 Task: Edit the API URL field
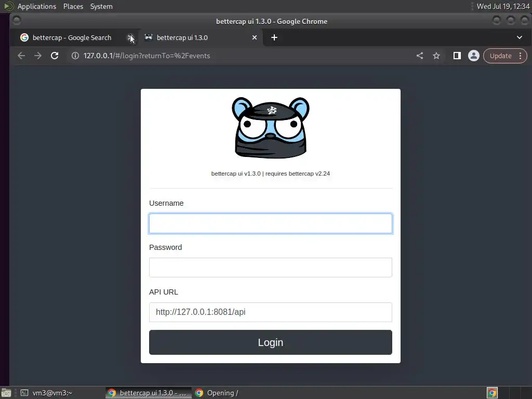tap(270, 312)
